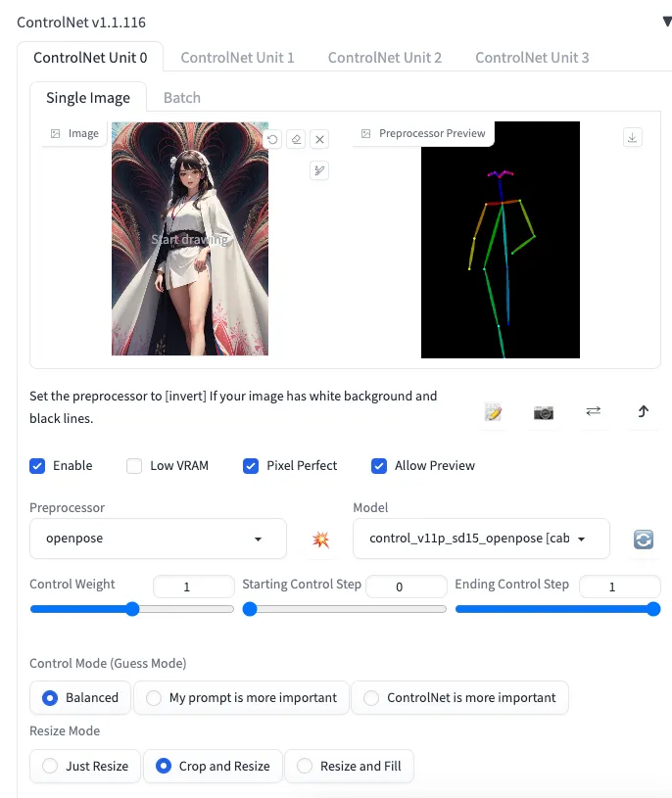The width and height of the screenshot is (672, 798).
Task: Click the eraser icon on the image canvas
Action: (x=296, y=139)
